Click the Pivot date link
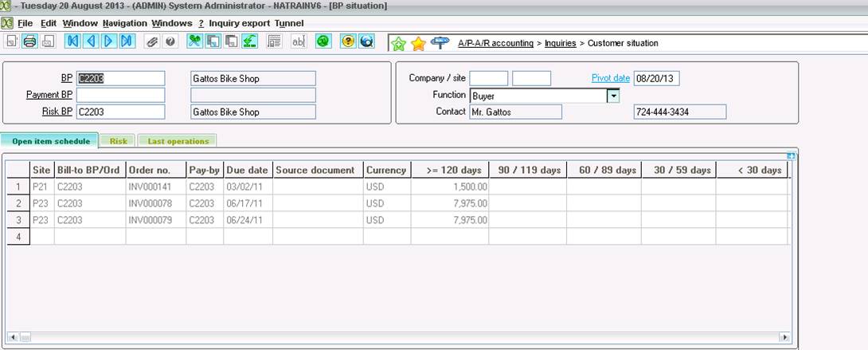The image size is (868, 350). 610,78
